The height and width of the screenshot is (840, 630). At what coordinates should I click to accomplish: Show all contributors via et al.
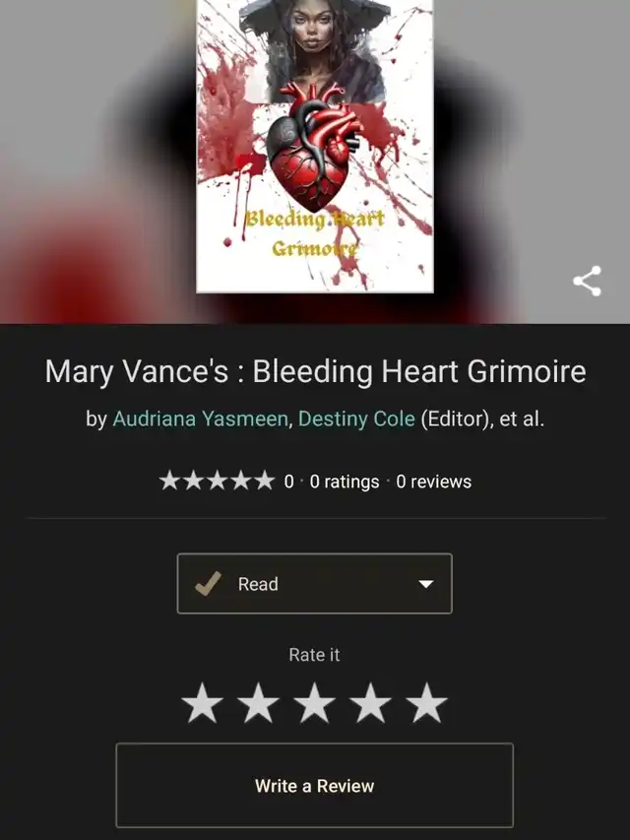click(522, 419)
